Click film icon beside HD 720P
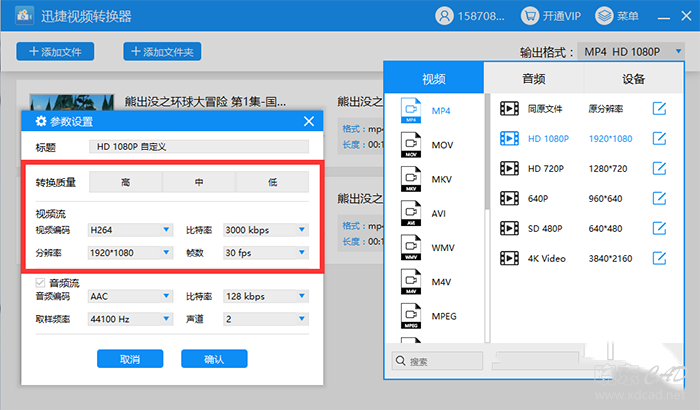Image resolution: width=700 pixels, height=410 pixels. [509, 168]
